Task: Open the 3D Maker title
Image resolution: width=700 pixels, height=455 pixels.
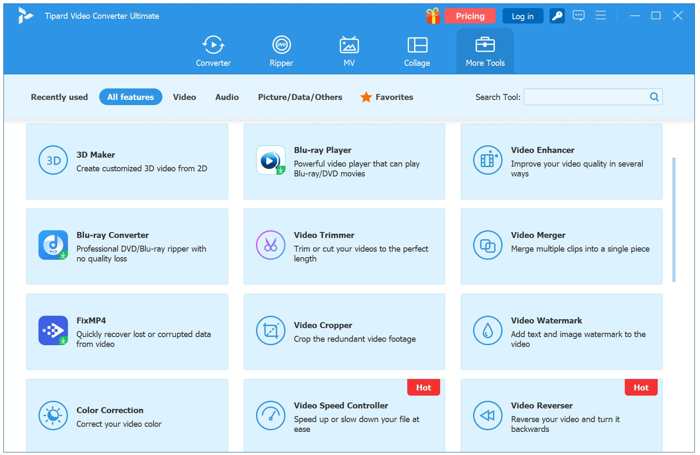Action: pyautogui.click(x=96, y=154)
